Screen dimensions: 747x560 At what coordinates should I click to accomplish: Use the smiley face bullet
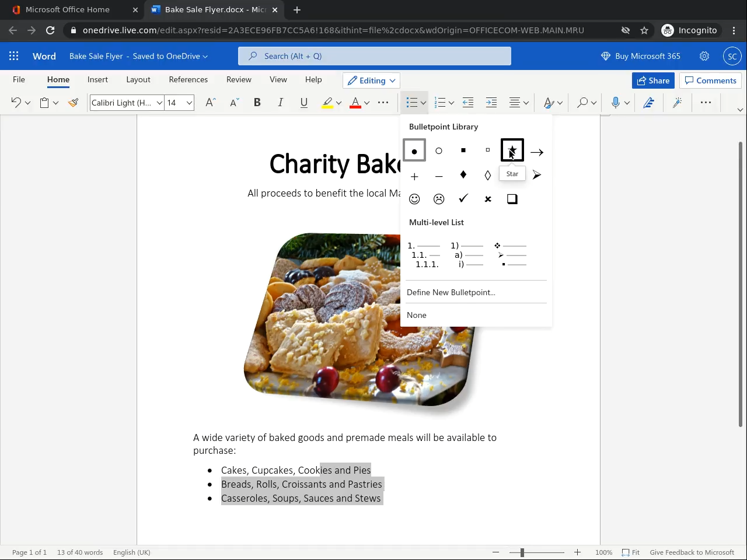tap(414, 199)
